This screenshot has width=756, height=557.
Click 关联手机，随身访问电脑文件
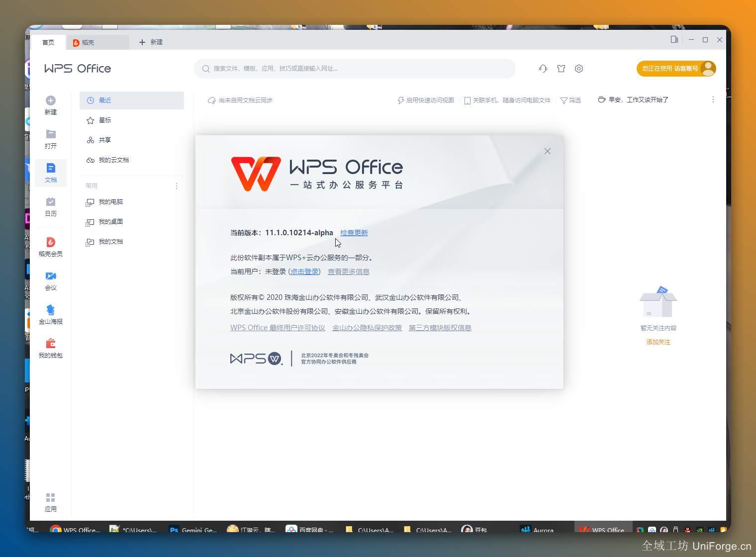coord(507,100)
